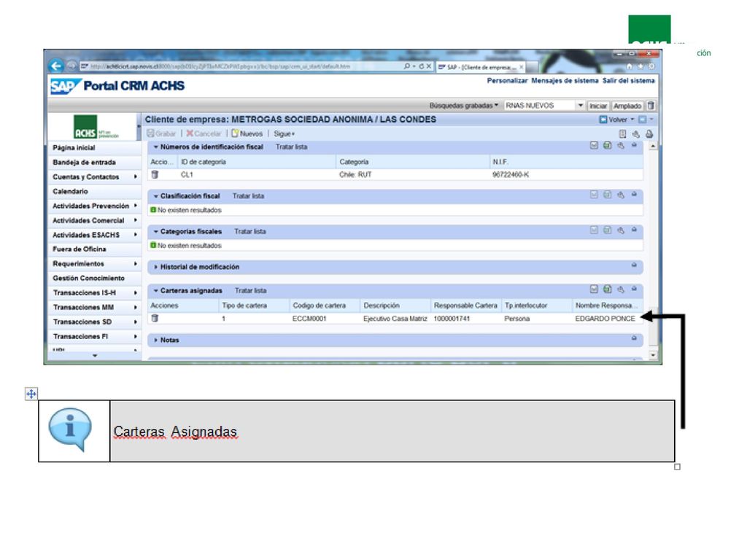
Task: Click the content scrollbar down arrow
Action: (x=653, y=355)
